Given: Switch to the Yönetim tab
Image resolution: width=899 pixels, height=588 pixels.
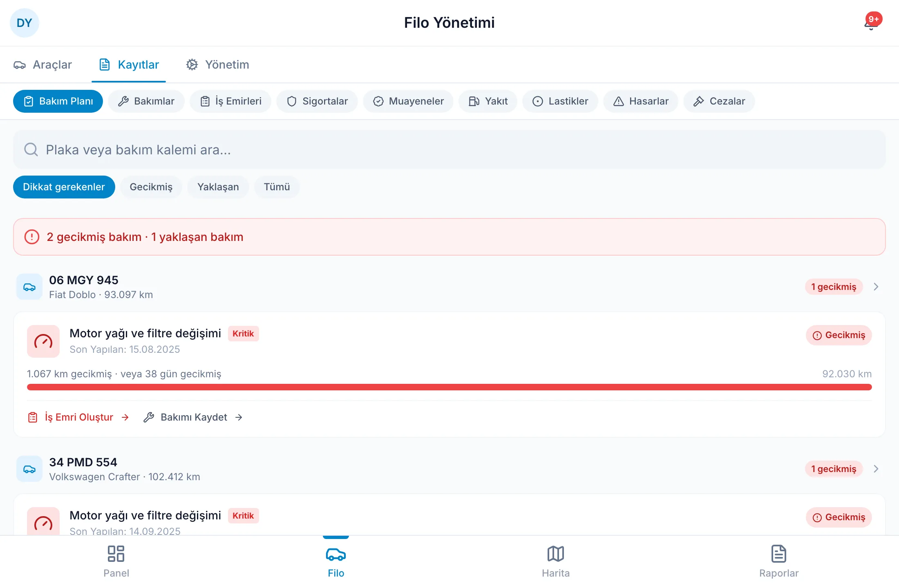Looking at the screenshot, I should [x=217, y=65].
